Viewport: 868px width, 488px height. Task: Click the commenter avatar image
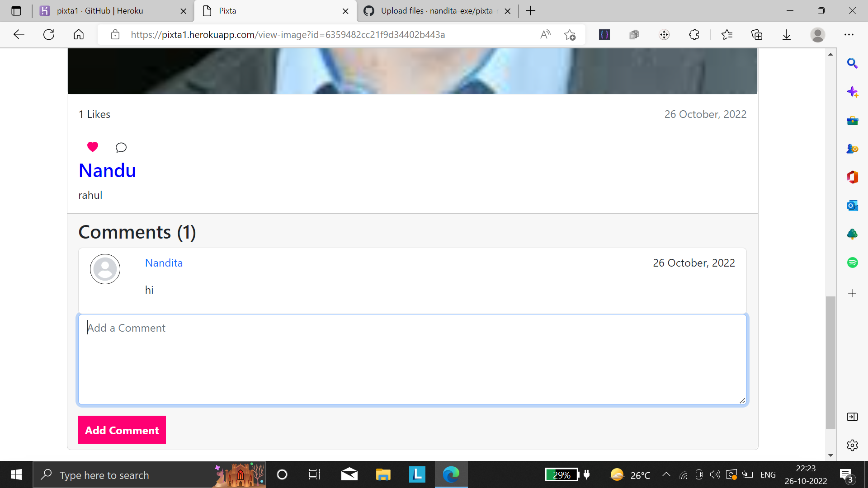tap(105, 269)
